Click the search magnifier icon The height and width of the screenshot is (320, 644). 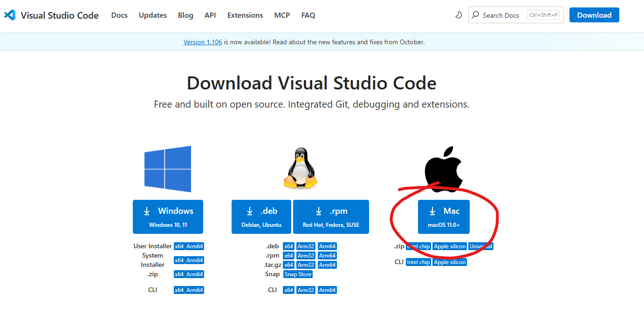[475, 15]
